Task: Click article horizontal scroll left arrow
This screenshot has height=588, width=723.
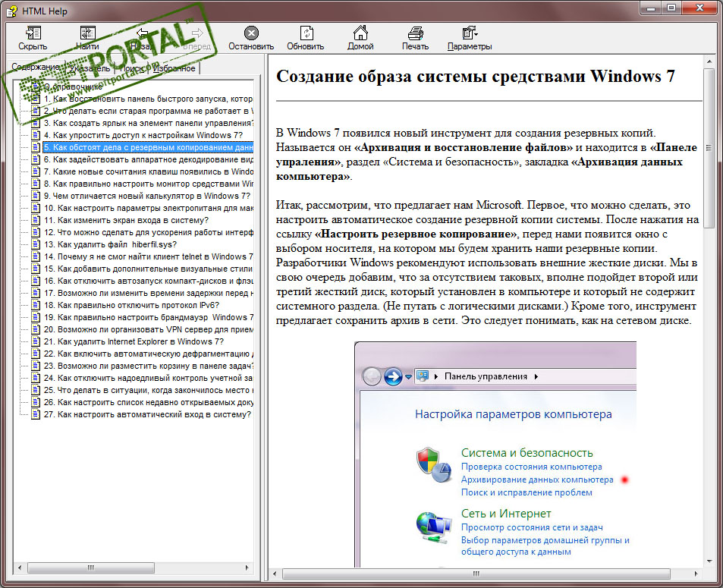Action: click(275, 574)
